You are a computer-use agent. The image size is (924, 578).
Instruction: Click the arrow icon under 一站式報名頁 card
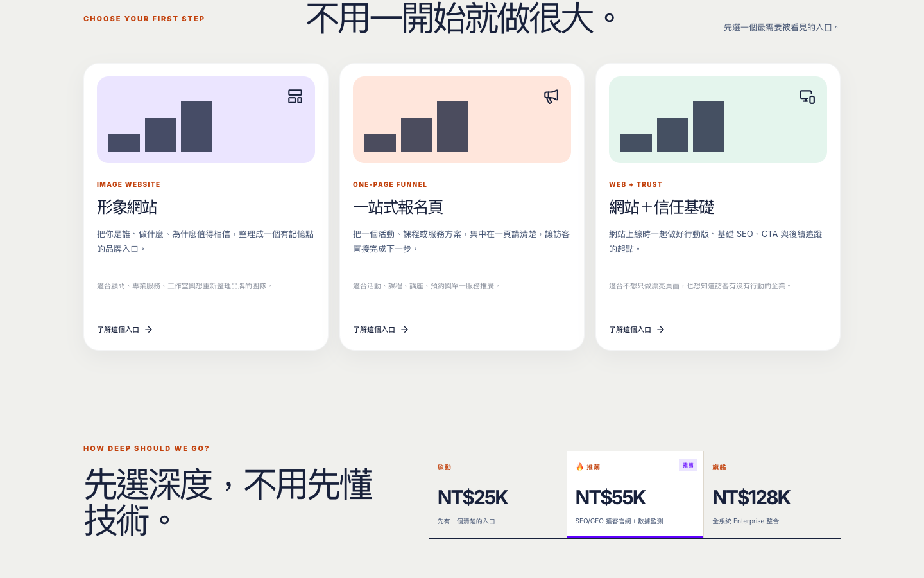coord(405,329)
